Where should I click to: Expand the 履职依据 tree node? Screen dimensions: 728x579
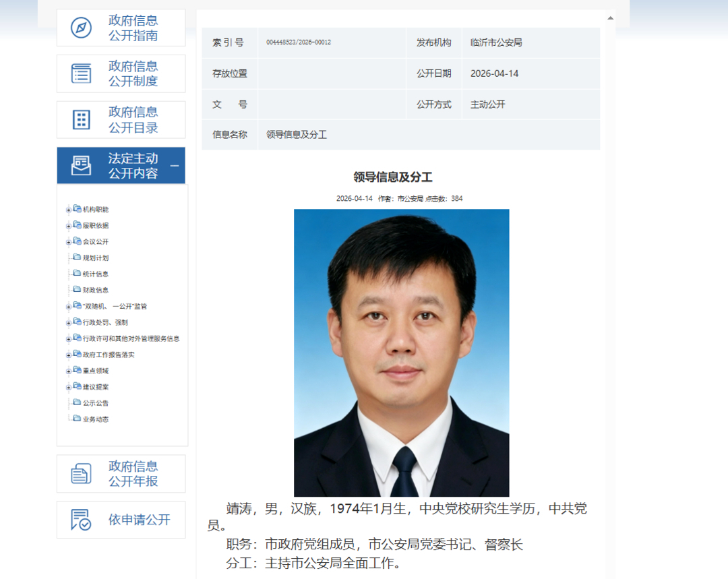[x=68, y=226]
